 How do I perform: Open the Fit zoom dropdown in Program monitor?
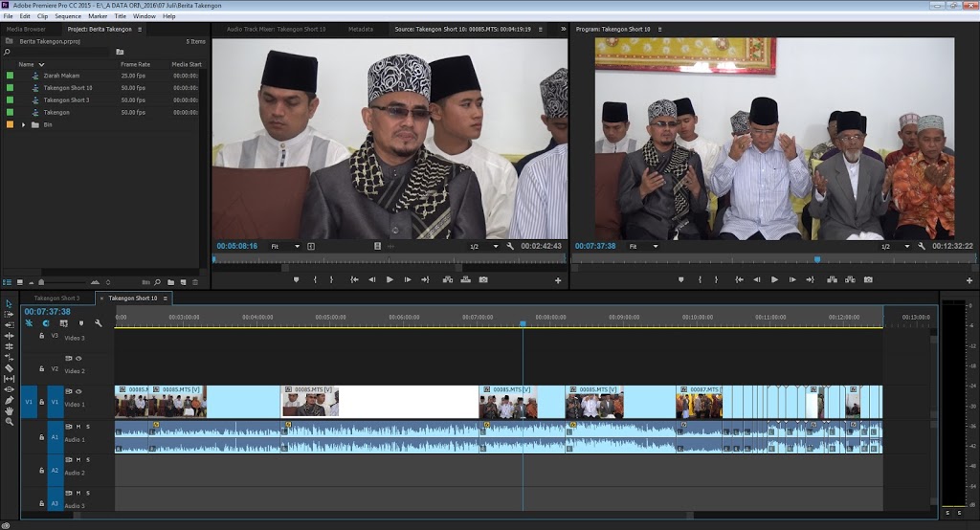tap(643, 246)
